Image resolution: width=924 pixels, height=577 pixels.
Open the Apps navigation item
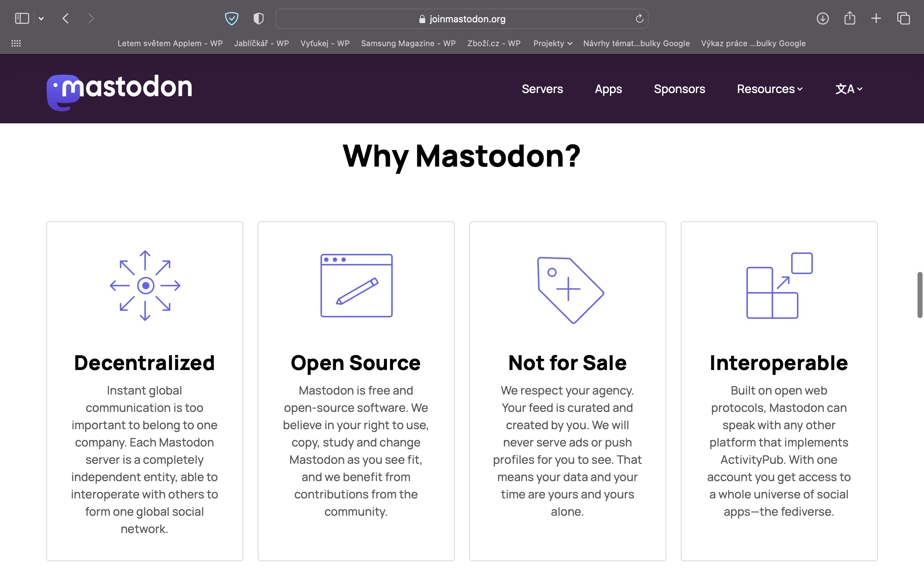(x=608, y=89)
